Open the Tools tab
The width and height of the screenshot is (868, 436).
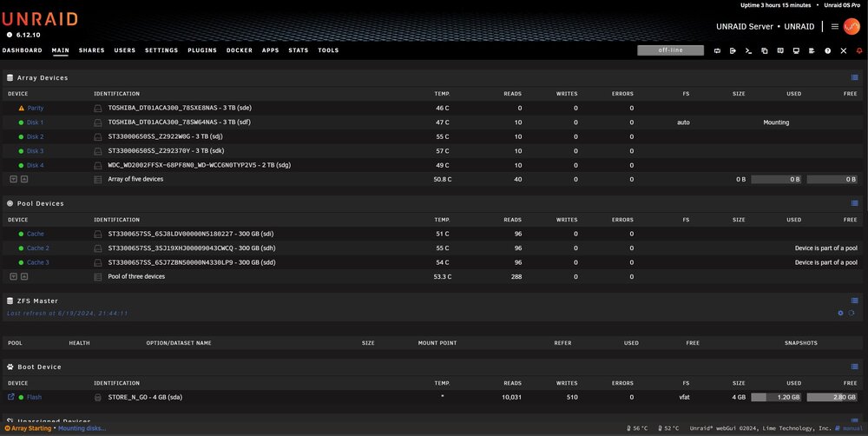click(328, 50)
